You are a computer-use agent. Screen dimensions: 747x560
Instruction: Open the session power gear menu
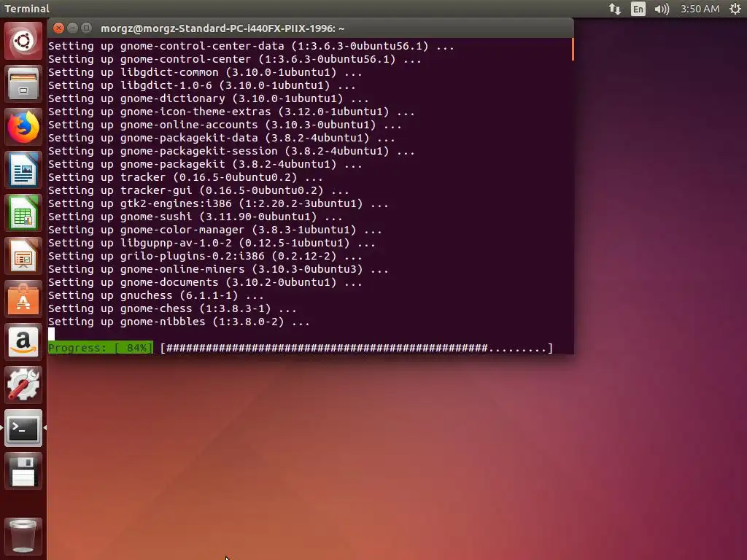pos(735,9)
